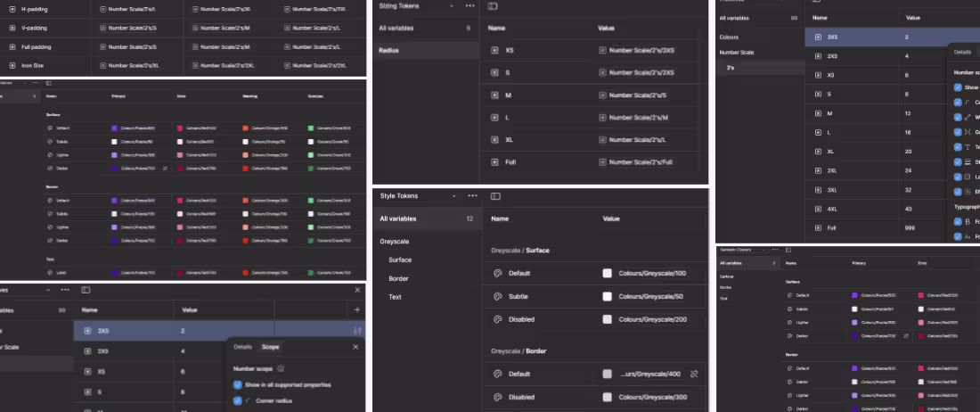Switch to the Details tab beside Scope
The height and width of the screenshot is (412, 980).
pos(242,347)
